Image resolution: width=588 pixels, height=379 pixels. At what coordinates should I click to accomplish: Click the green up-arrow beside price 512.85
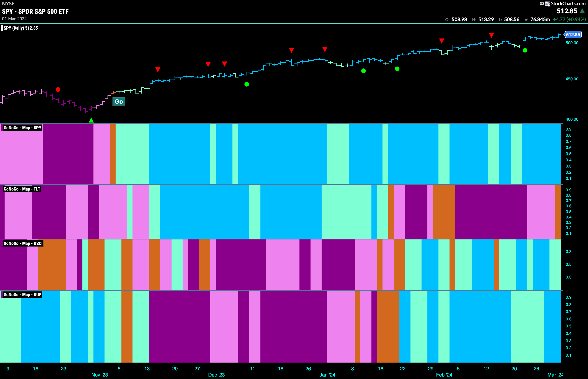(582, 11)
